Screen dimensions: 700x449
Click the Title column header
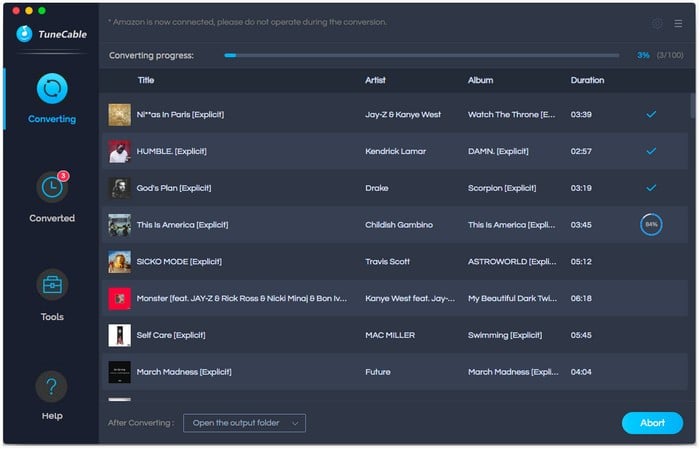146,80
